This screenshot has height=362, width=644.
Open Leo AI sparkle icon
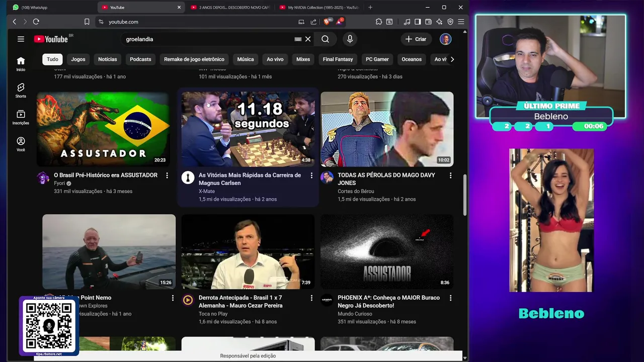439,22
